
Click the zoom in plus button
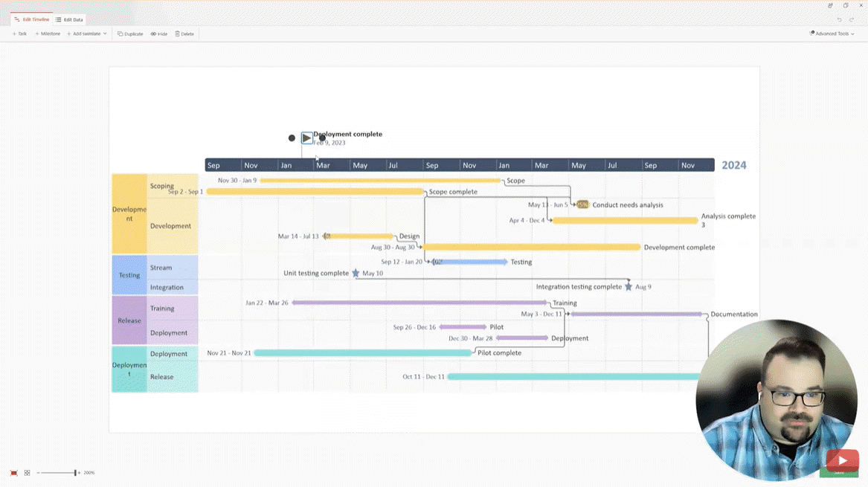click(x=79, y=473)
